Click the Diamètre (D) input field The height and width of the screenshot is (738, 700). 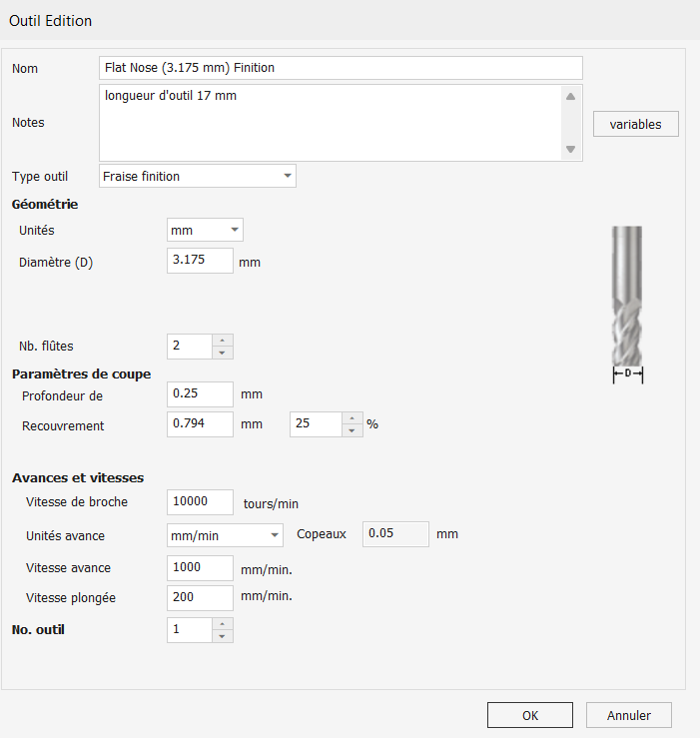click(x=200, y=261)
